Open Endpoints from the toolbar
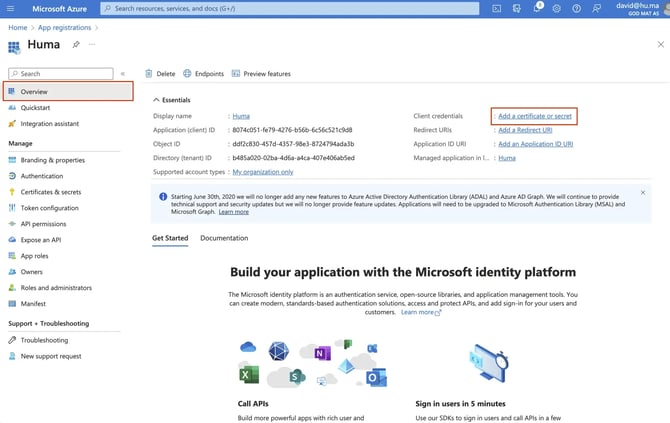 [x=203, y=73]
